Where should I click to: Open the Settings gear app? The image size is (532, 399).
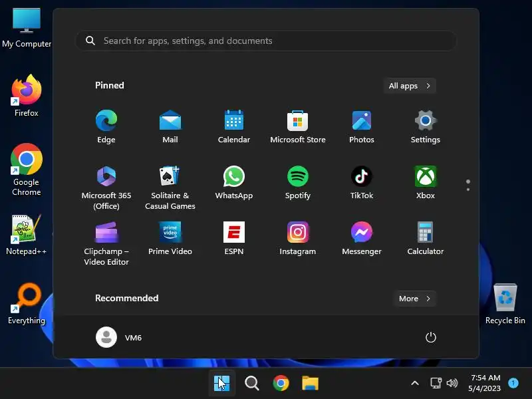tap(425, 126)
